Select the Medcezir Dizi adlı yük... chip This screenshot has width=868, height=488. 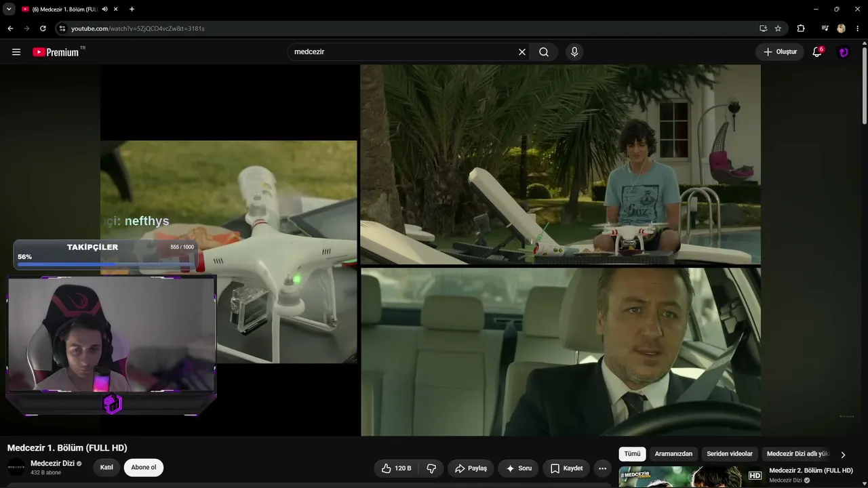point(798,454)
